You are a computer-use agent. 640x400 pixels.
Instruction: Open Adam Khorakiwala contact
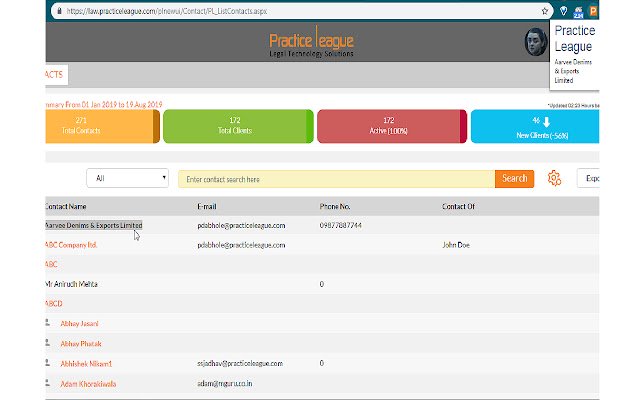88,384
